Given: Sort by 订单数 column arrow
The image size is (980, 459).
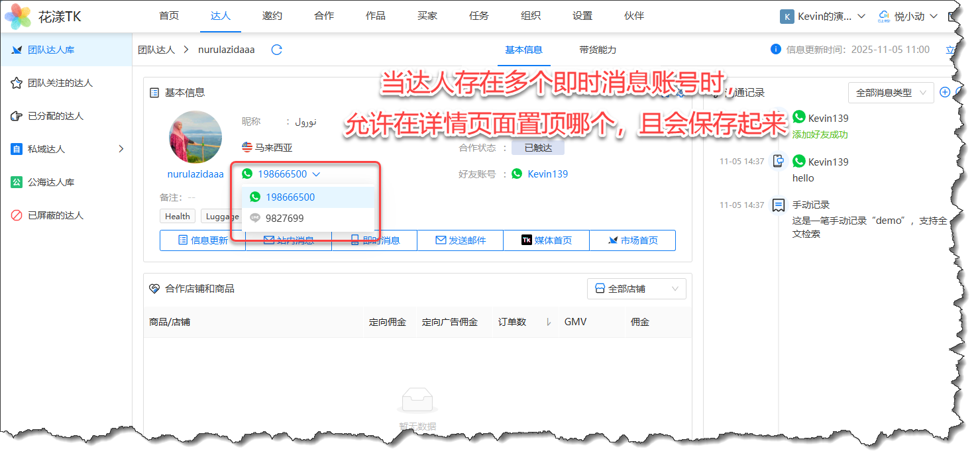Looking at the screenshot, I should [549, 323].
